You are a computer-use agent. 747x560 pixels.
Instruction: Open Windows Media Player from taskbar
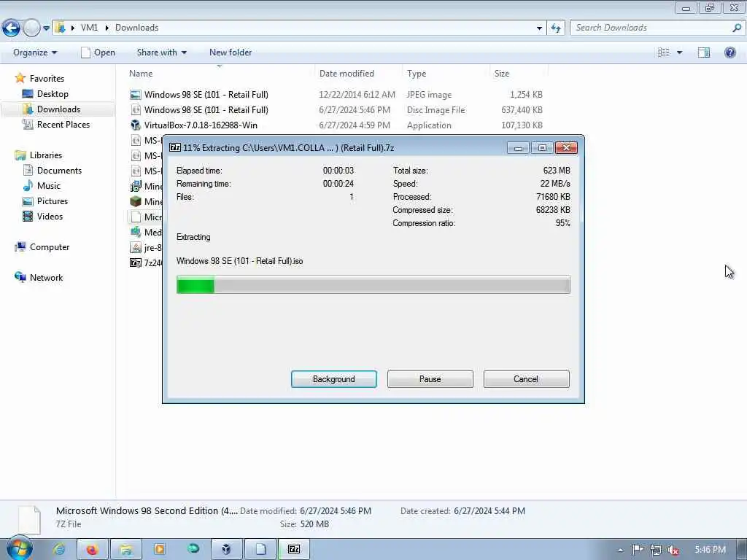[x=160, y=550]
